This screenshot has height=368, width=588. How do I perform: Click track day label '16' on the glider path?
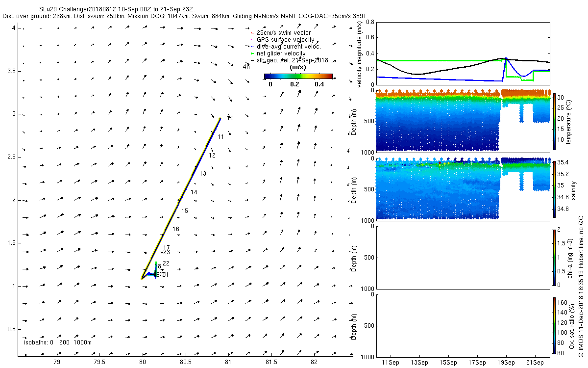(x=176, y=229)
